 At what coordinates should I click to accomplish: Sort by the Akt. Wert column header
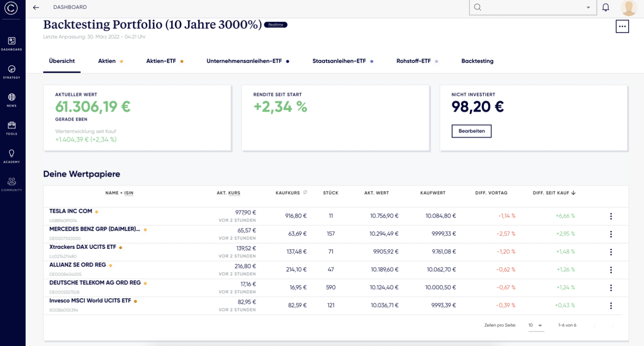pos(376,193)
